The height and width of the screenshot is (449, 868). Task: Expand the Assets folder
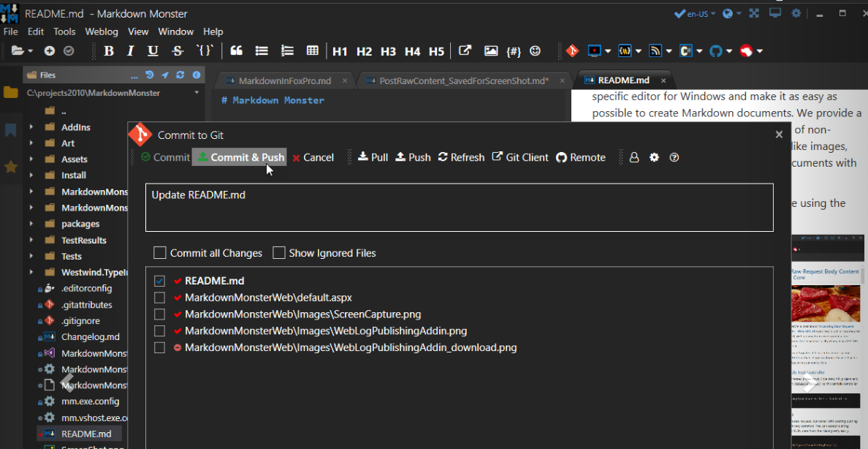coord(31,159)
